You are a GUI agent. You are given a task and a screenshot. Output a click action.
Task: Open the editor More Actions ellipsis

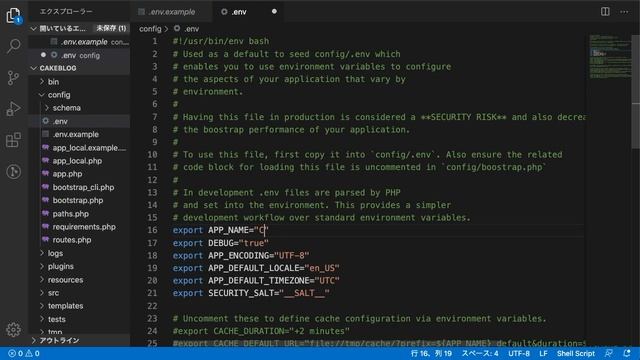point(624,11)
